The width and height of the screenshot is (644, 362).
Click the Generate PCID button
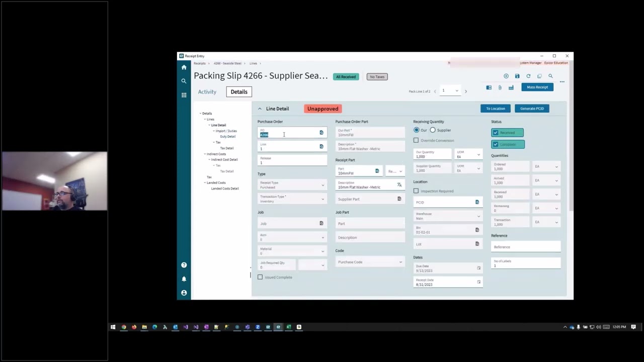click(532, 109)
